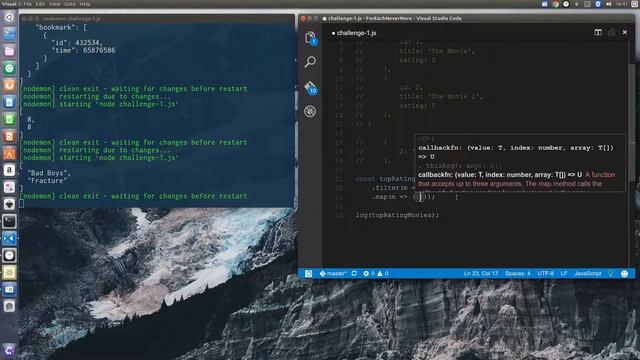Open Ubuntu Software orange A icon
Viewport: 640px width, 360px height.
[x=9, y=153]
